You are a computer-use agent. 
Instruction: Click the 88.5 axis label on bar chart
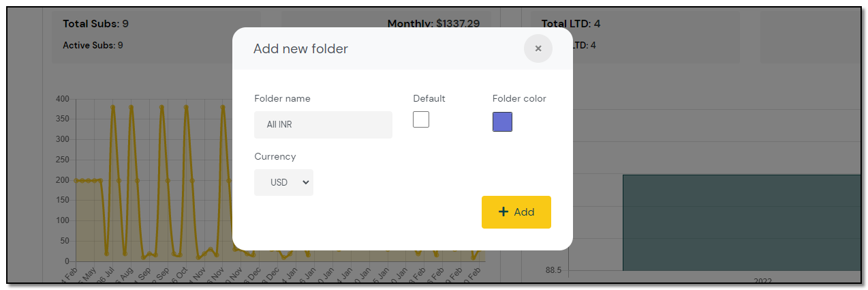pyautogui.click(x=553, y=270)
